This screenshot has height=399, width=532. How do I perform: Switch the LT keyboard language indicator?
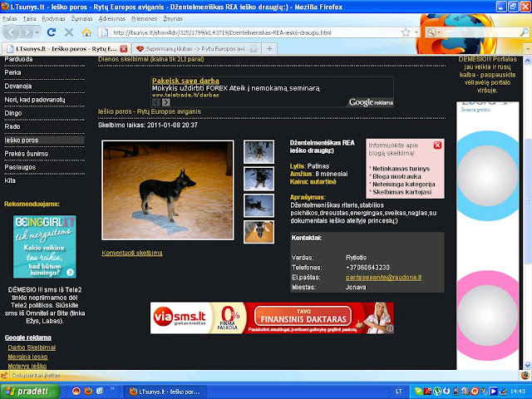pyautogui.click(x=399, y=392)
